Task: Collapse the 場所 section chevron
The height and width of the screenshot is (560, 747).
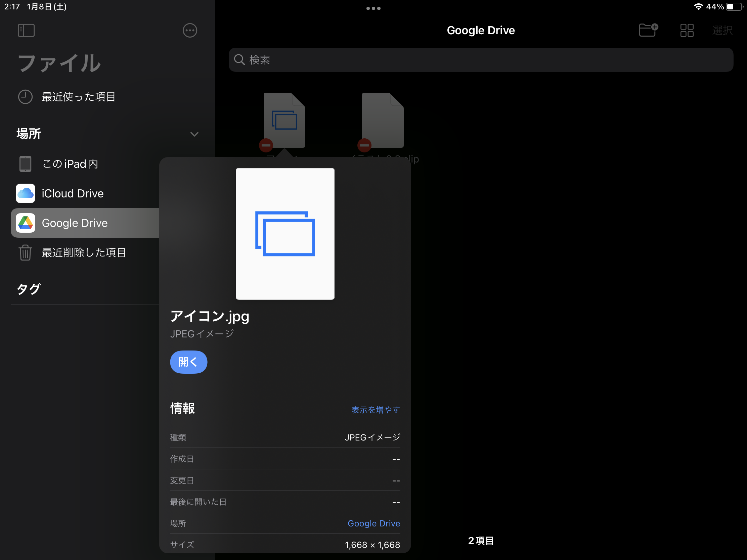Action: 194,134
